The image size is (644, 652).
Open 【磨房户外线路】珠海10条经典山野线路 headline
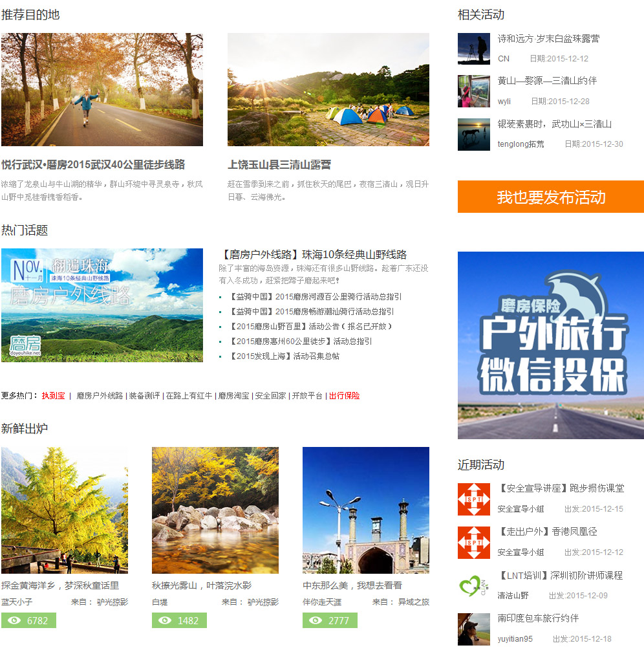click(313, 254)
